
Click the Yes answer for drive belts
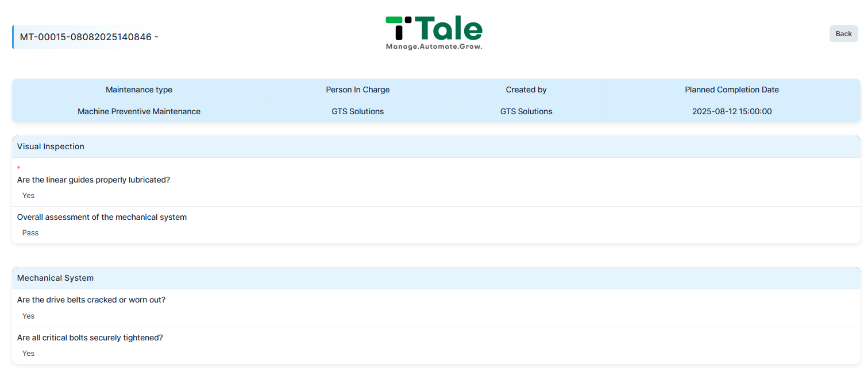coord(28,316)
